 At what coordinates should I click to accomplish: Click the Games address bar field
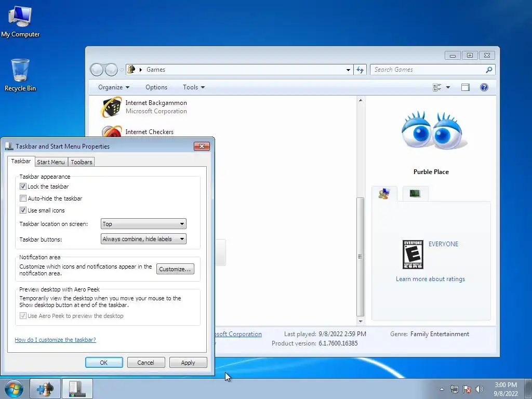[x=240, y=70]
